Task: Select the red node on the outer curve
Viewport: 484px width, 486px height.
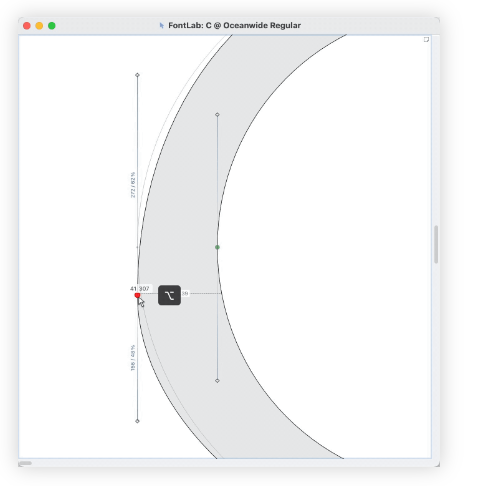Action: pyautogui.click(x=137, y=295)
